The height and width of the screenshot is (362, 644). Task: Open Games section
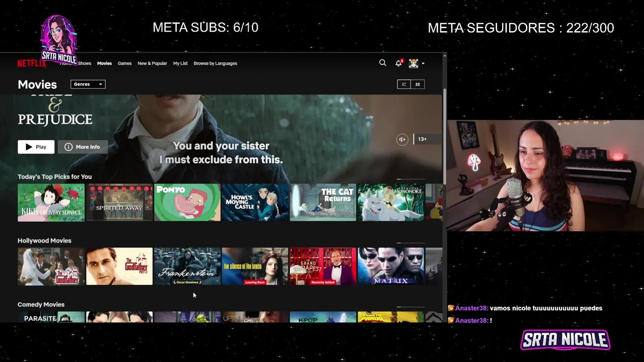124,63
